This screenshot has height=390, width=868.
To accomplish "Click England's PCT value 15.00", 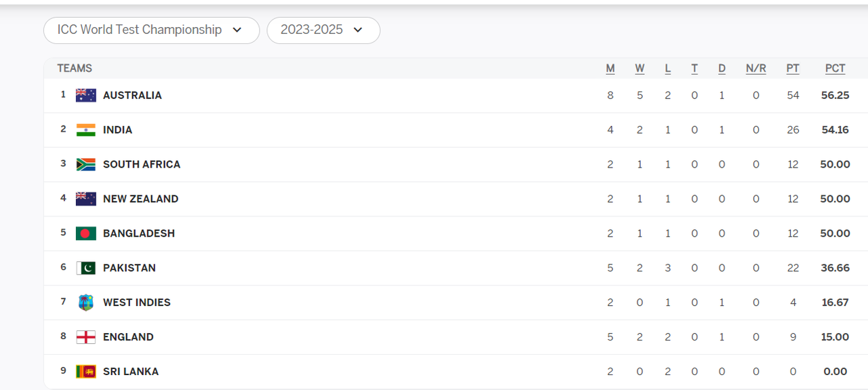I will point(835,337).
